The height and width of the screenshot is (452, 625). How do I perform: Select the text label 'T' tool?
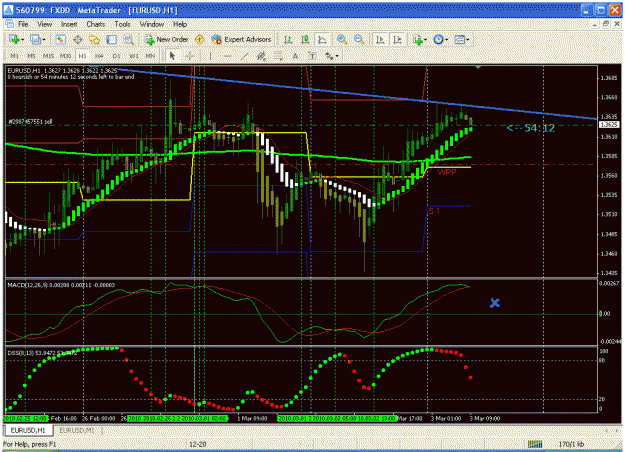point(312,56)
